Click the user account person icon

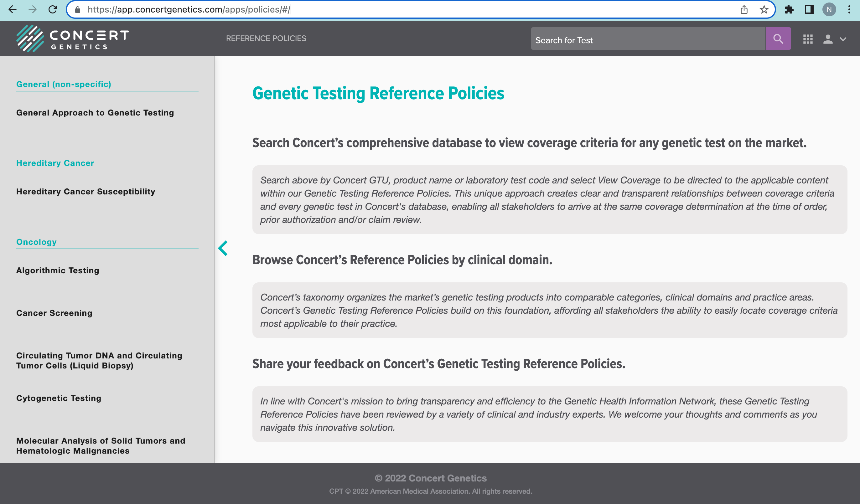point(827,39)
